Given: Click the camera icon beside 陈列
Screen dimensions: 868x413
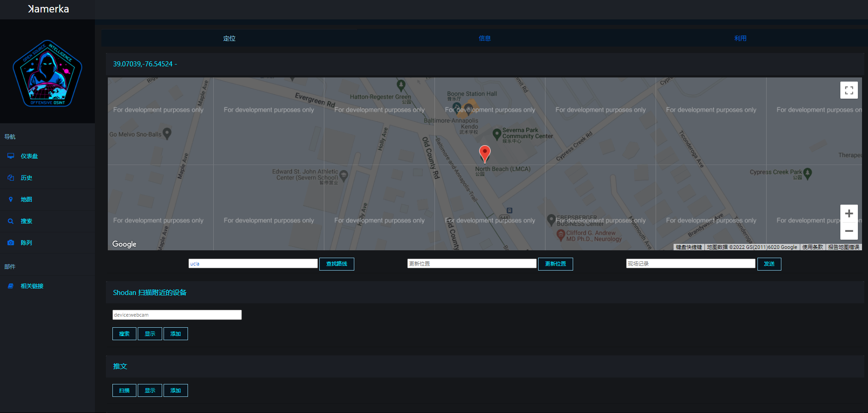Looking at the screenshot, I should coord(11,242).
